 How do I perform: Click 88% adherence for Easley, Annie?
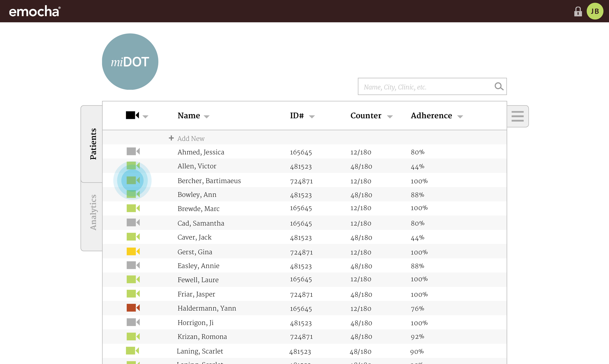click(418, 266)
